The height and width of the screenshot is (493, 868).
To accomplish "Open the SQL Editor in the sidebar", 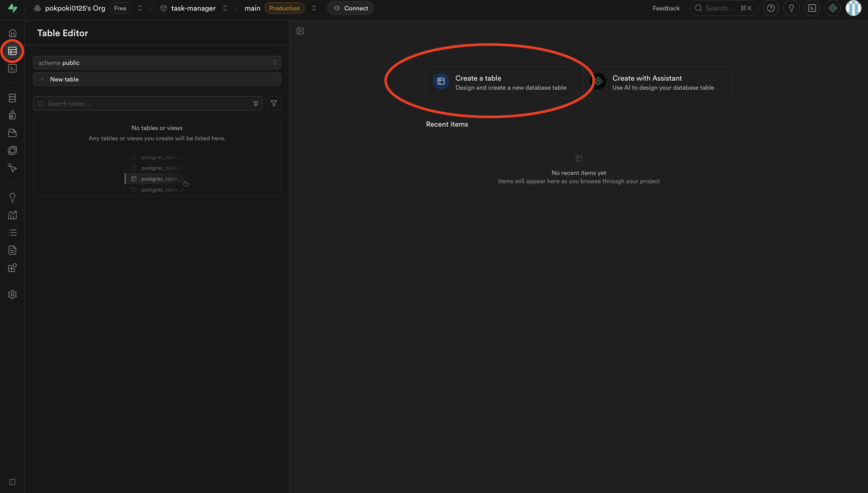I will pyautogui.click(x=12, y=68).
